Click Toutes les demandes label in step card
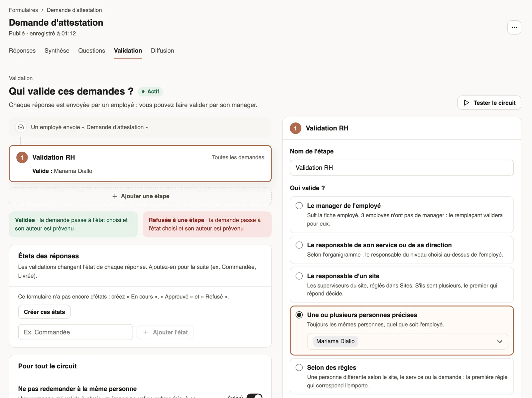This screenshot has height=398, width=532. coord(238,157)
